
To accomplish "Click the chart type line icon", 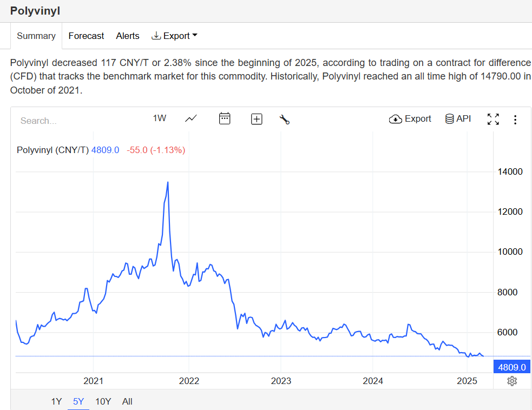I will (x=191, y=118).
